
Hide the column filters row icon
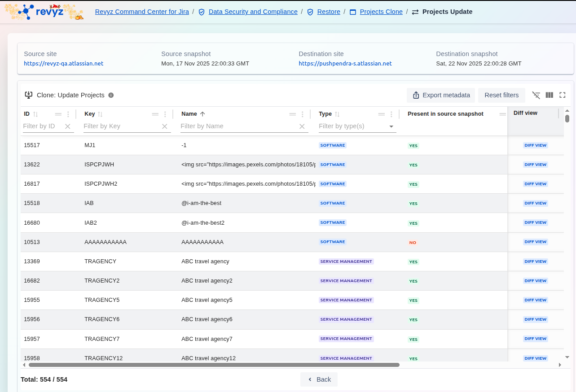point(536,95)
